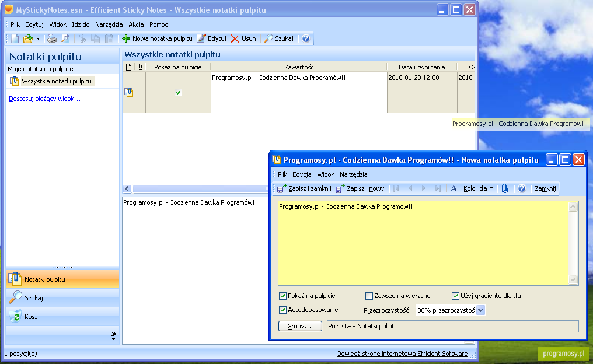The height and width of the screenshot is (364, 593).
Task: Open the Akcja menu
Action: [136, 24]
